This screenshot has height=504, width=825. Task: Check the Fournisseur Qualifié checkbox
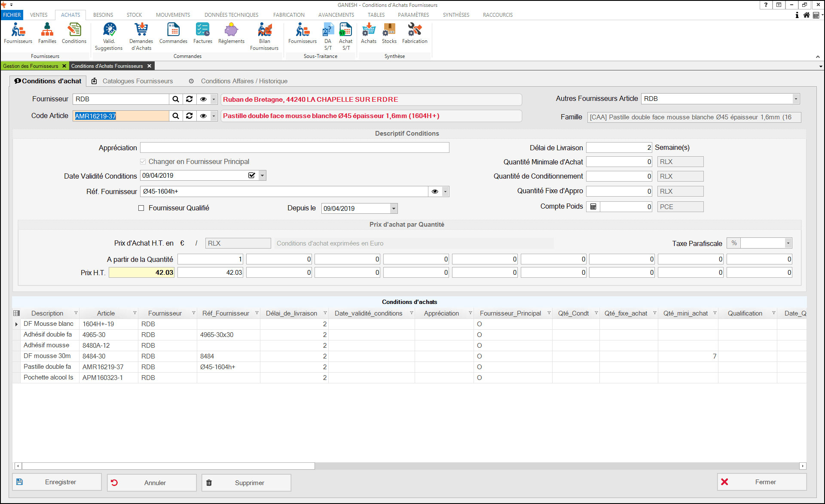pyautogui.click(x=141, y=208)
